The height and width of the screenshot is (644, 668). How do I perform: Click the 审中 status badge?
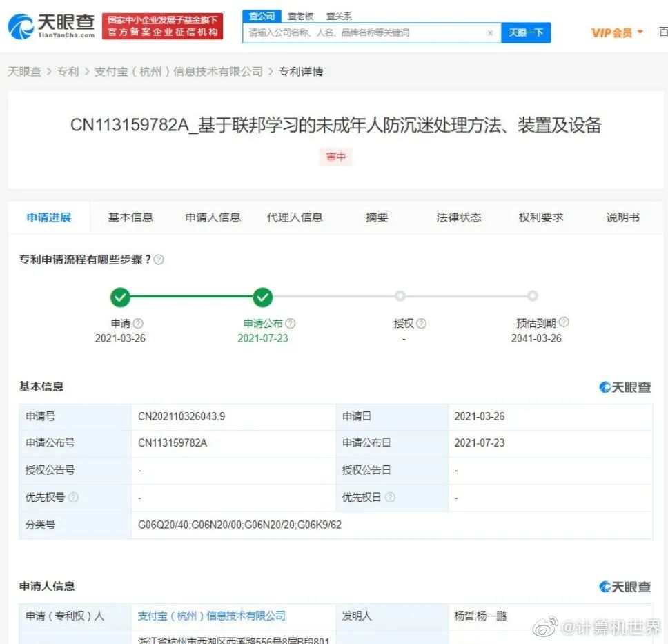(335, 157)
